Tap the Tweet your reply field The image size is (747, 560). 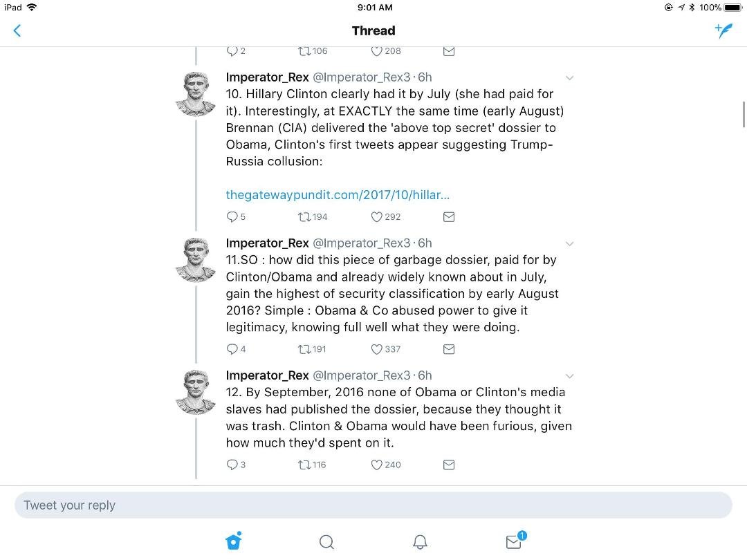click(x=373, y=505)
